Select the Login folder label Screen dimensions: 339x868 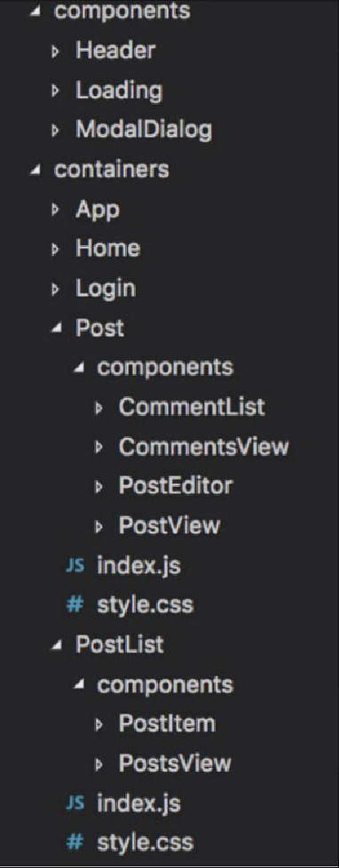(x=105, y=289)
